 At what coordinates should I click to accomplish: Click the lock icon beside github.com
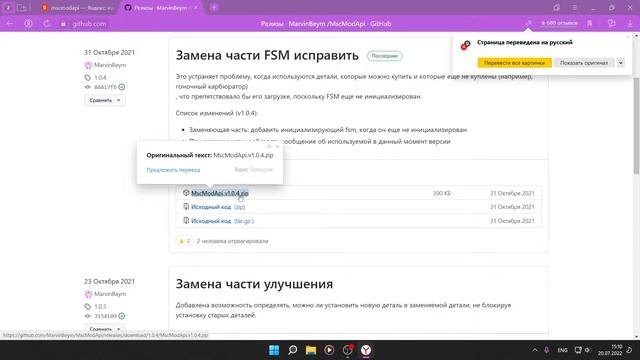tap(63, 24)
